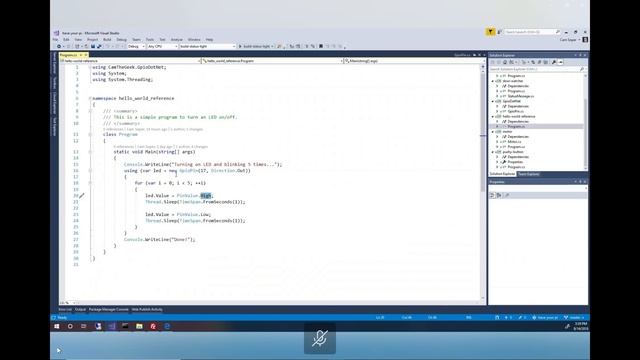Open the Tools menu
The height and width of the screenshot is (360, 640).
click(x=150, y=40)
